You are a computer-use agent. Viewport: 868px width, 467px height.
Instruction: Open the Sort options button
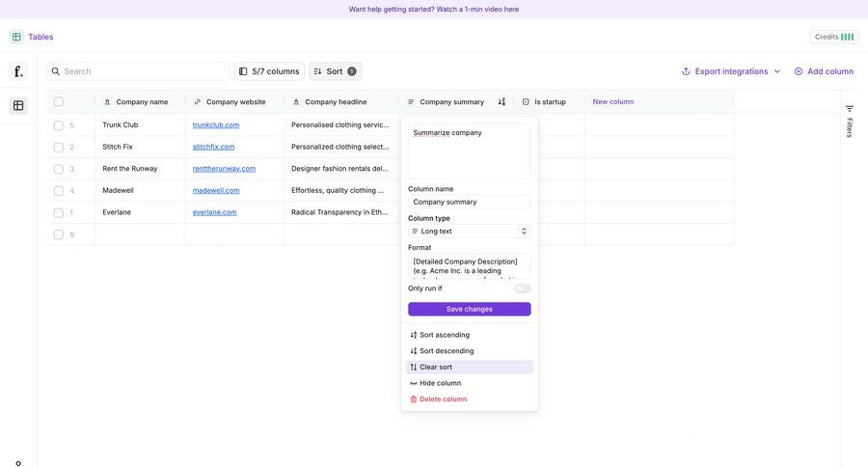coord(336,71)
